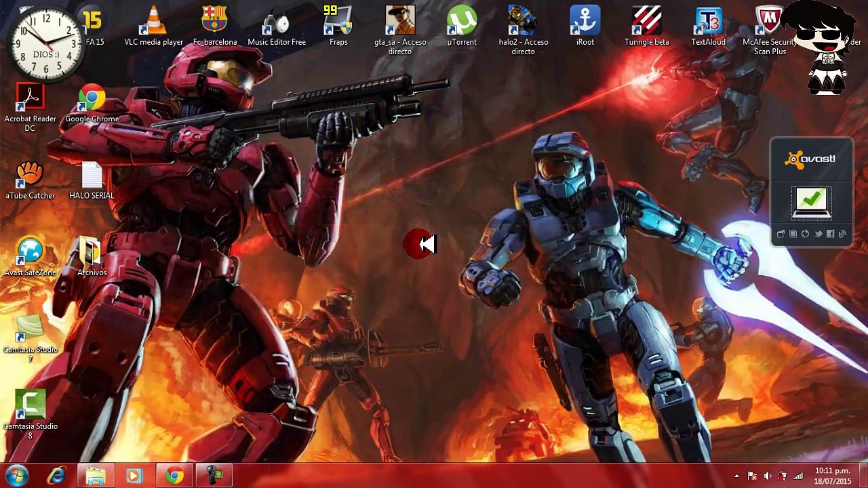
Task: Click the analog clock desktop gadget
Action: pos(45,45)
